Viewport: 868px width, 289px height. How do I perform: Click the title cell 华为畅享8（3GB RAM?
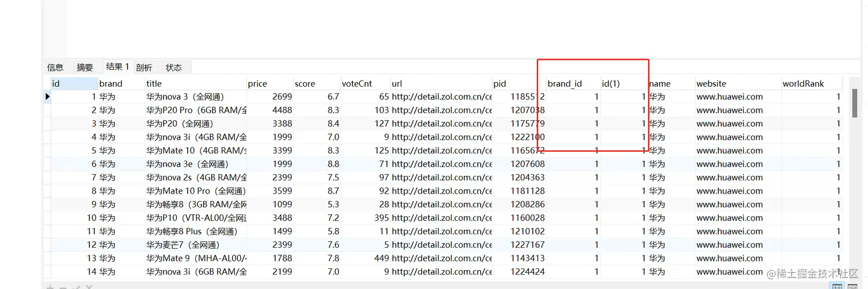[x=196, y=205]
